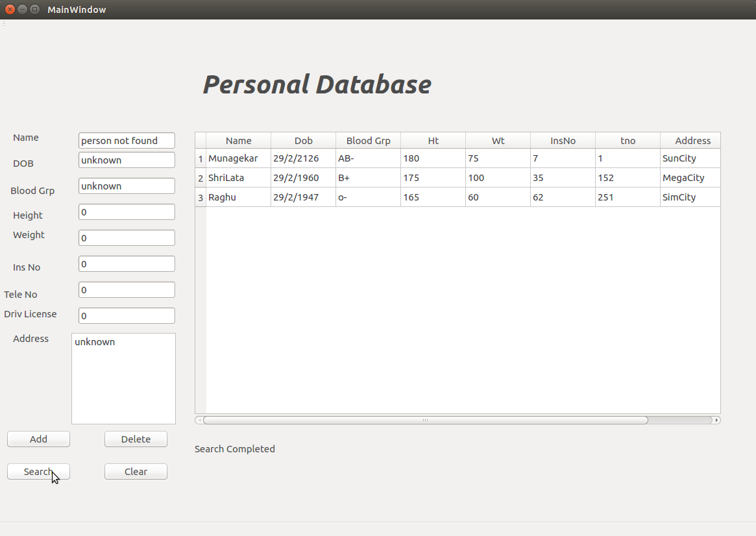The image size is (756, 536).
Task: Click the Add button
Action: coord(38,439)
